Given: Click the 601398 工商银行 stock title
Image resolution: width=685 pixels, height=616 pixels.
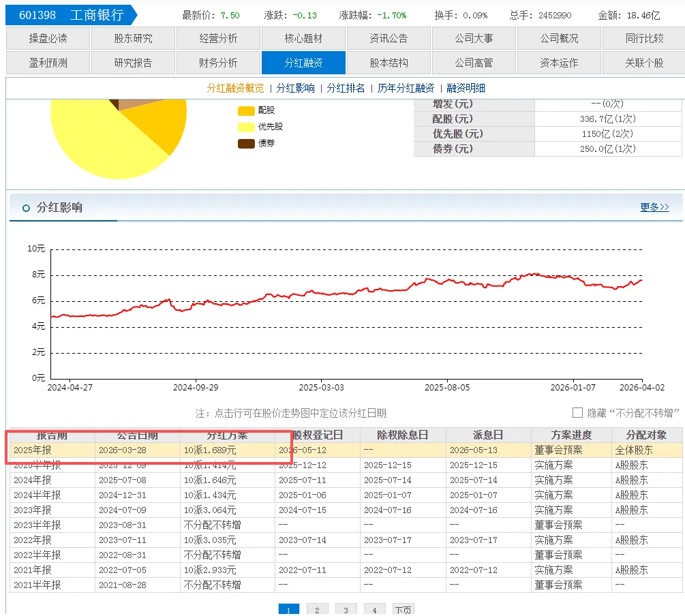Looking at the screenshot, I should pos(71,15).
